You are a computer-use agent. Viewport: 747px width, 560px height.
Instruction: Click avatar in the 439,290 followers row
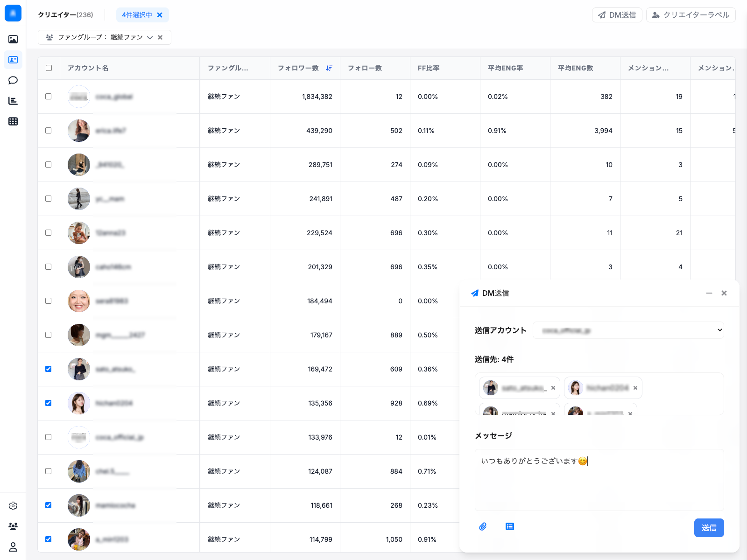(x=79, y=131)
